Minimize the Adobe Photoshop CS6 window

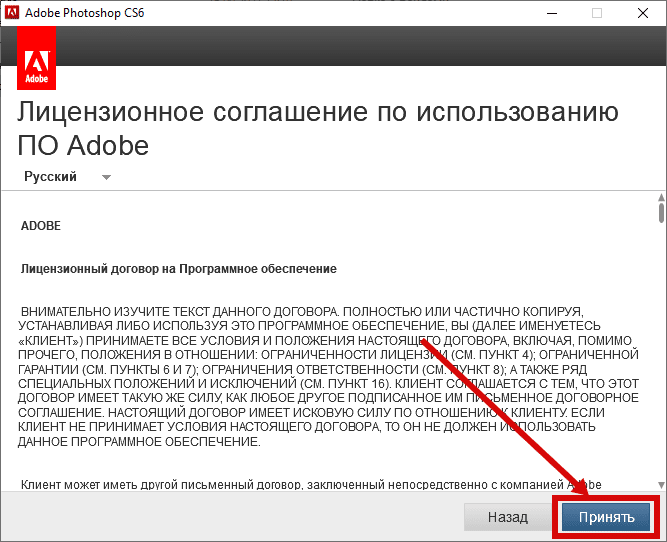click(552, 13)
